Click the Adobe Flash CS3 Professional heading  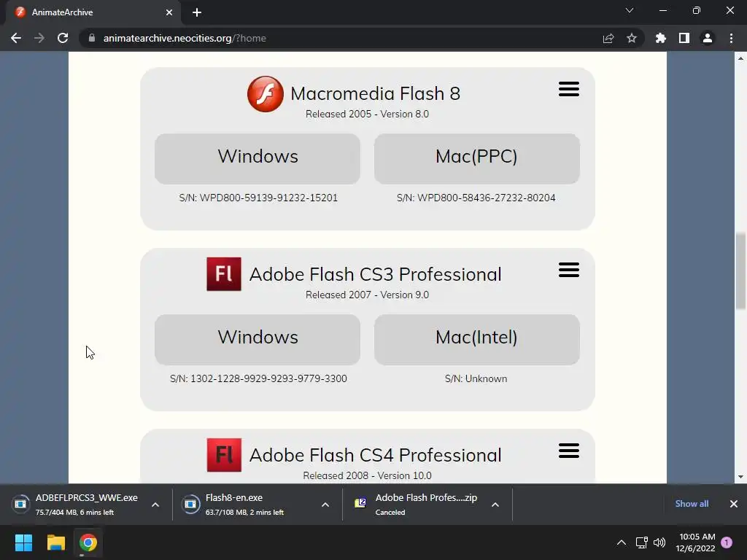point(376,274)
